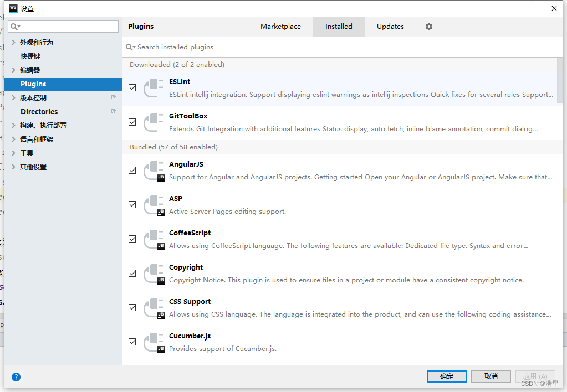Viewport: 567px width, 392px height.
Task: Click the AngularJS plugin JS icon
Action: 154,171
